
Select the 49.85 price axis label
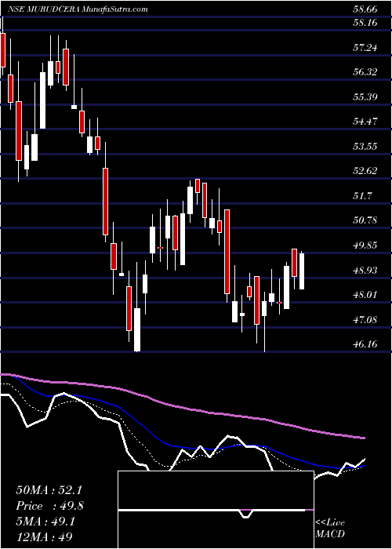[365, 245]
